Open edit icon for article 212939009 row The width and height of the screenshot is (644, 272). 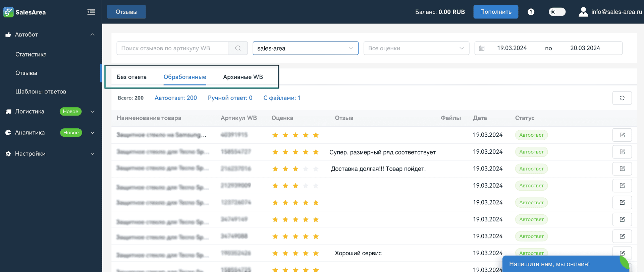622,186
